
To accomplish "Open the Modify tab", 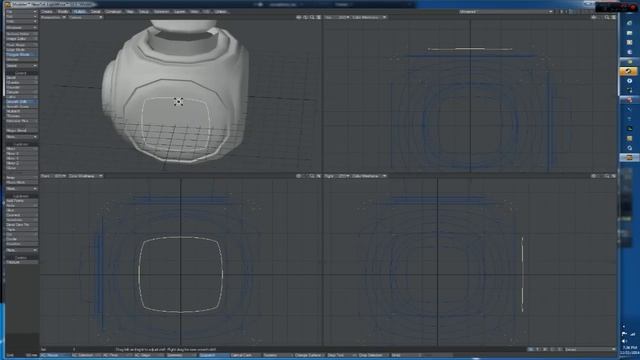I will pos(63,12).
